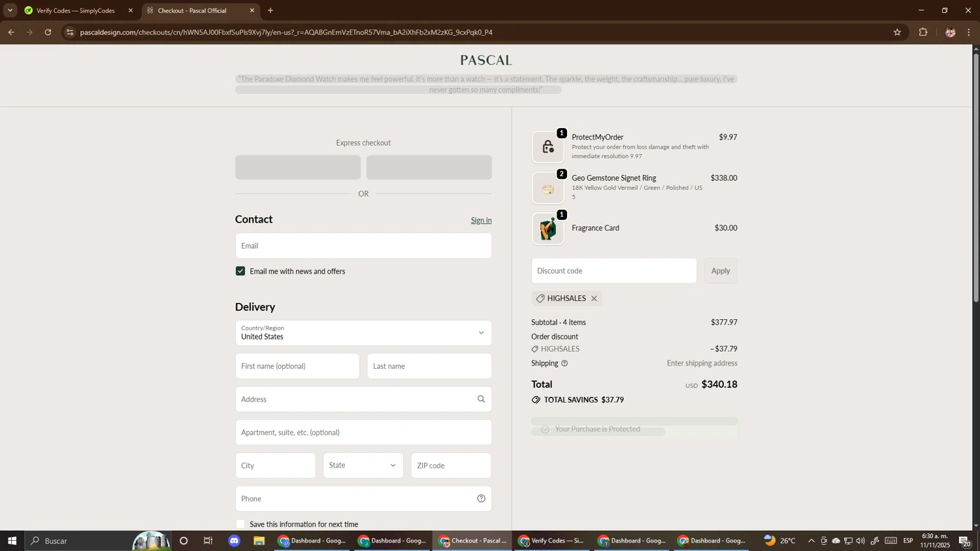Viewport: 980px width, 551px height.
Task: Click the shipping info question mark icon
Action: pos(564,364)
